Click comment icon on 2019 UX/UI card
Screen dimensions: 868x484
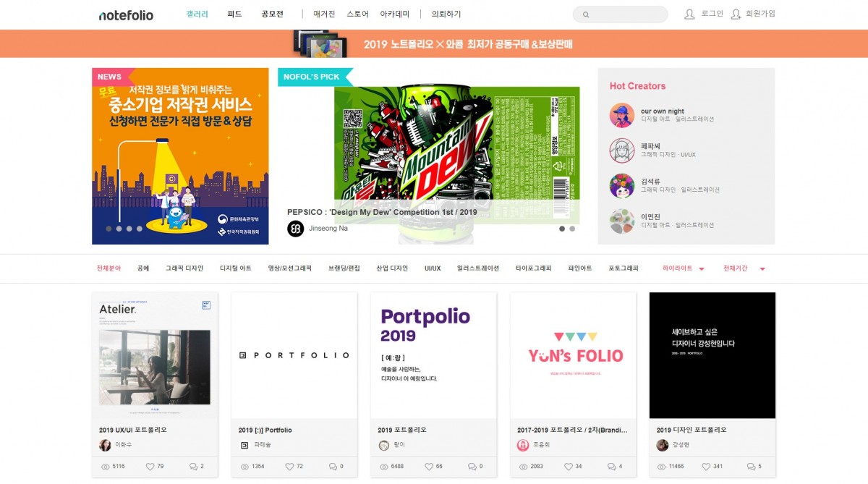[x=193, y=467]
